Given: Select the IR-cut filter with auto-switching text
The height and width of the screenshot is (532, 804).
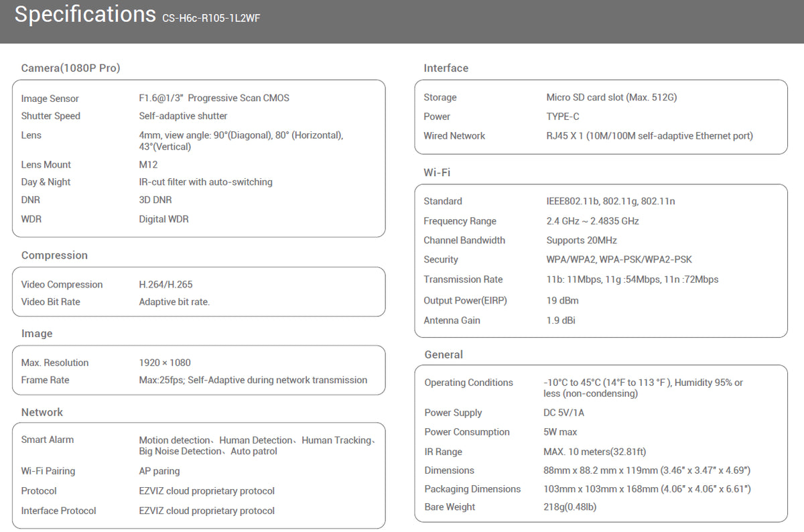Looking at the screenshot, I should (x=206, y=182).
